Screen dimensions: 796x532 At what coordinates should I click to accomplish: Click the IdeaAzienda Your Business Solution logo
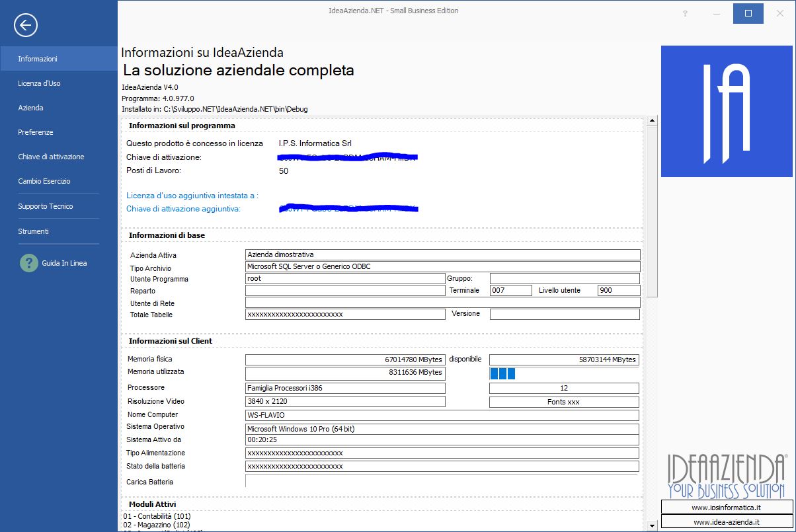coord(727,476)
